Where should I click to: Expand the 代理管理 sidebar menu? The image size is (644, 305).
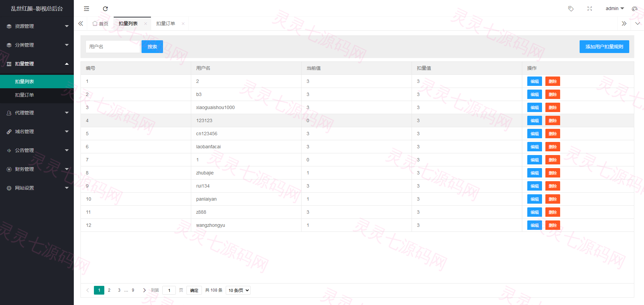pyautogui.click(x=37, y=113)
